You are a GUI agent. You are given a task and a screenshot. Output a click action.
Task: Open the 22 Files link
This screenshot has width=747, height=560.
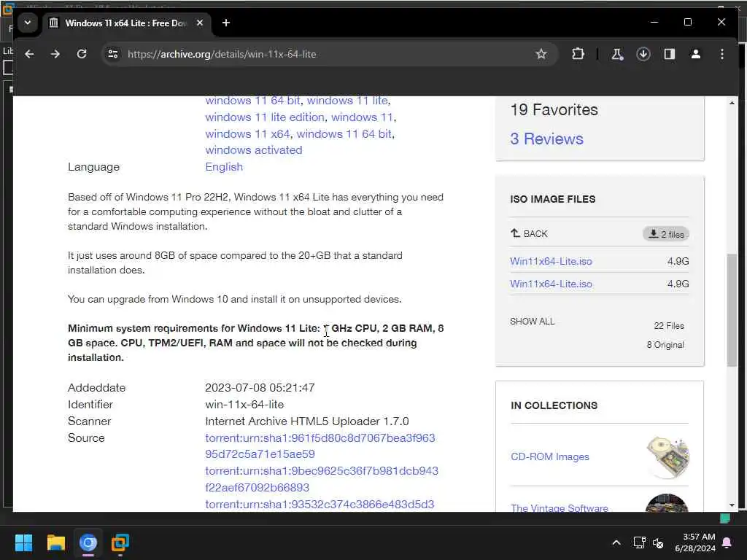pyautogui.click(x=669, y=326)
